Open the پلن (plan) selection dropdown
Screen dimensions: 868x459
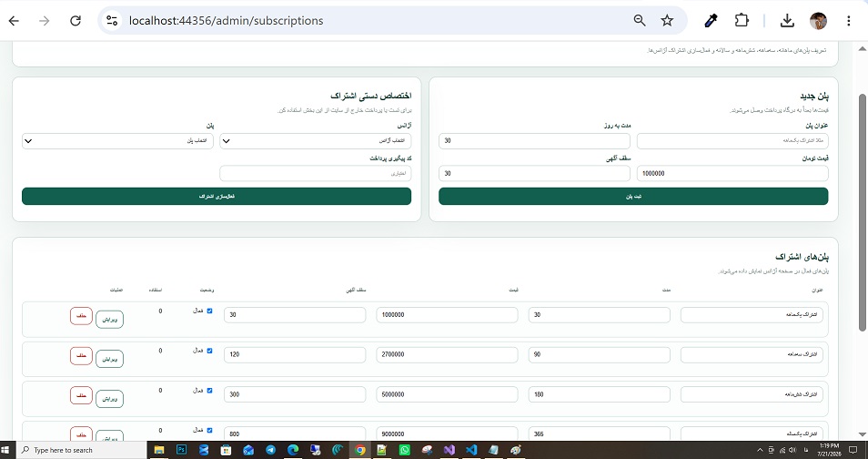tap(117, 141)
